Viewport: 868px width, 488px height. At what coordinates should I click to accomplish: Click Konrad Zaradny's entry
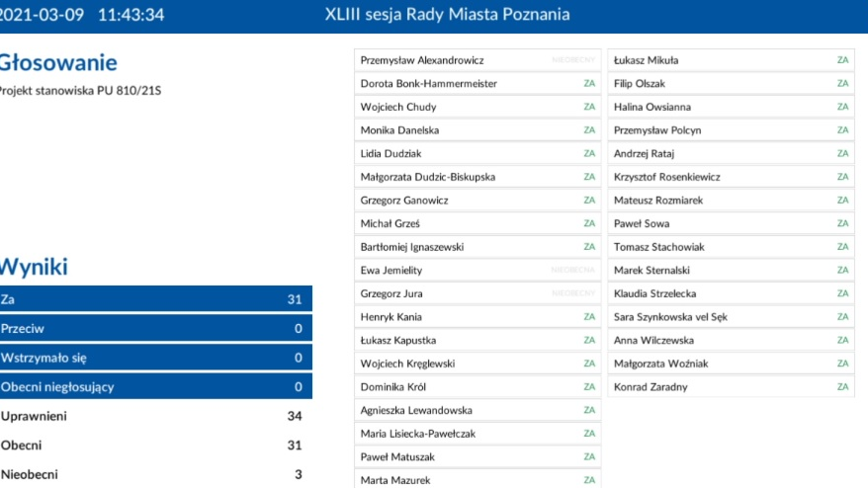[x=730, y=387]
